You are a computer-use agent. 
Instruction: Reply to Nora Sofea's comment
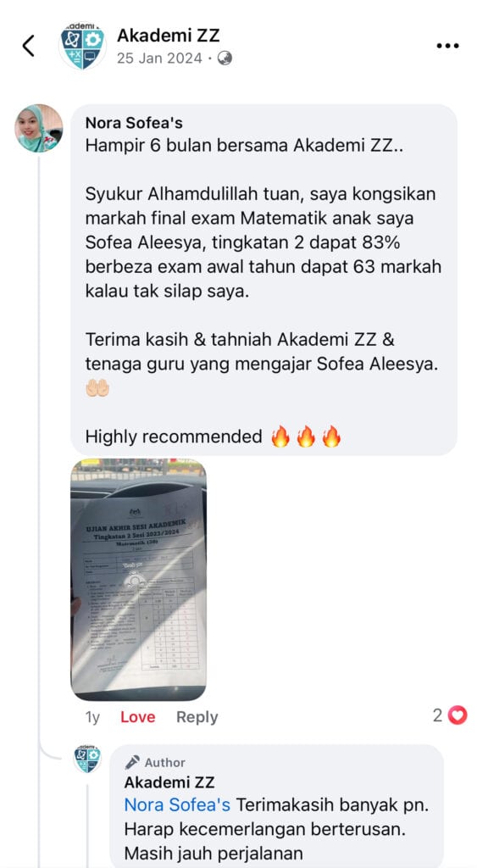click(197, 717)
